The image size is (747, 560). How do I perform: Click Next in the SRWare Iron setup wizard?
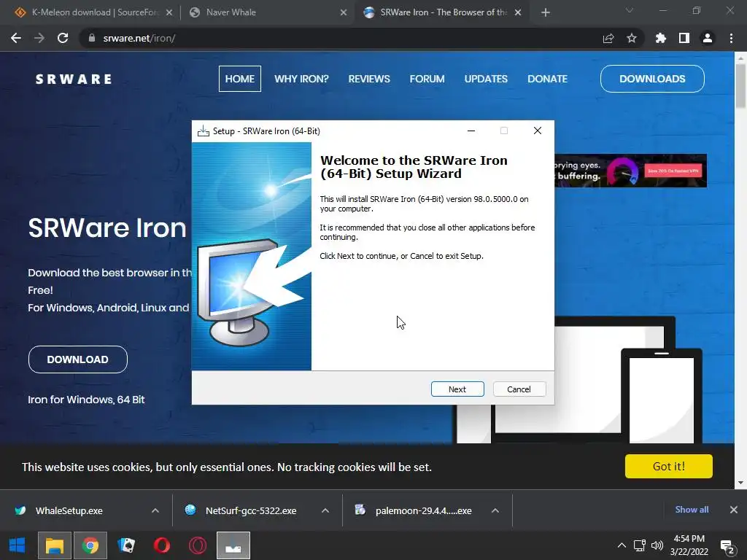coord(457,389)
